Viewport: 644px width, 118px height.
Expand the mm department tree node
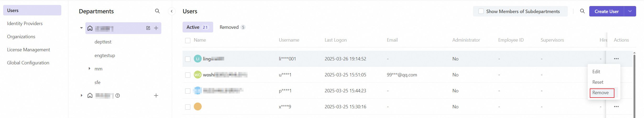point(89,69)
